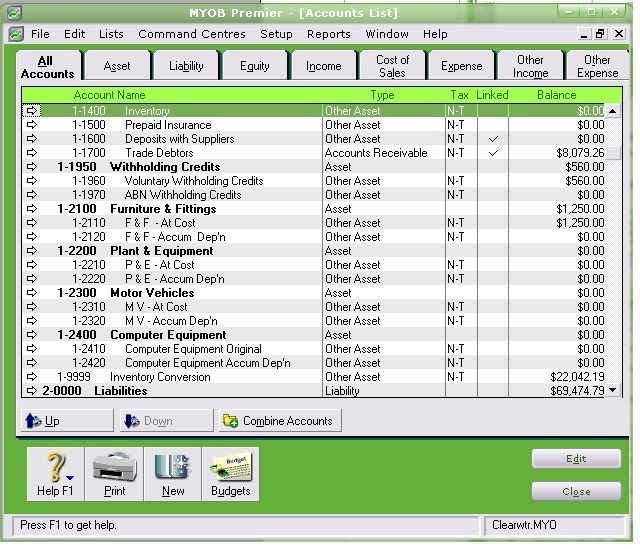The image size is (640, 549).
Task: Click the scrollbar down arrow in the list
Action: pyautogui.click(x=613, y=390)
